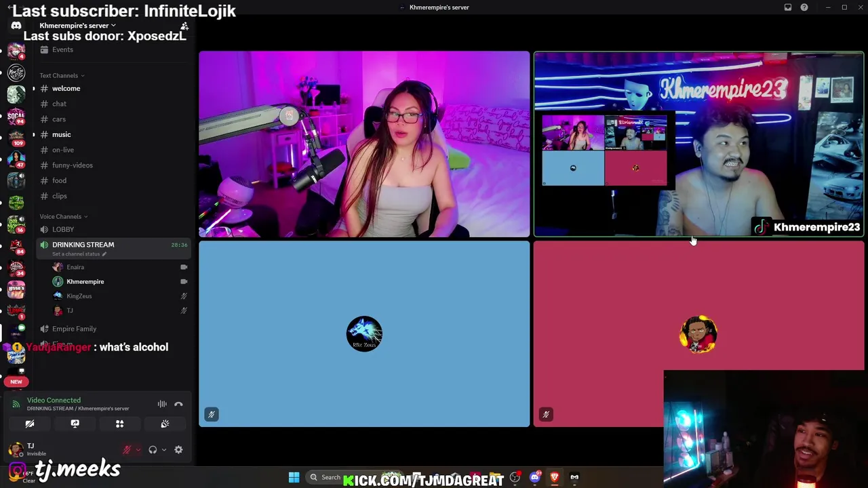Image resolution: width=868 pixels, height=488 pixels.
Task: Open the Events item
Action: pyautogui.click(x=113, y=49)
